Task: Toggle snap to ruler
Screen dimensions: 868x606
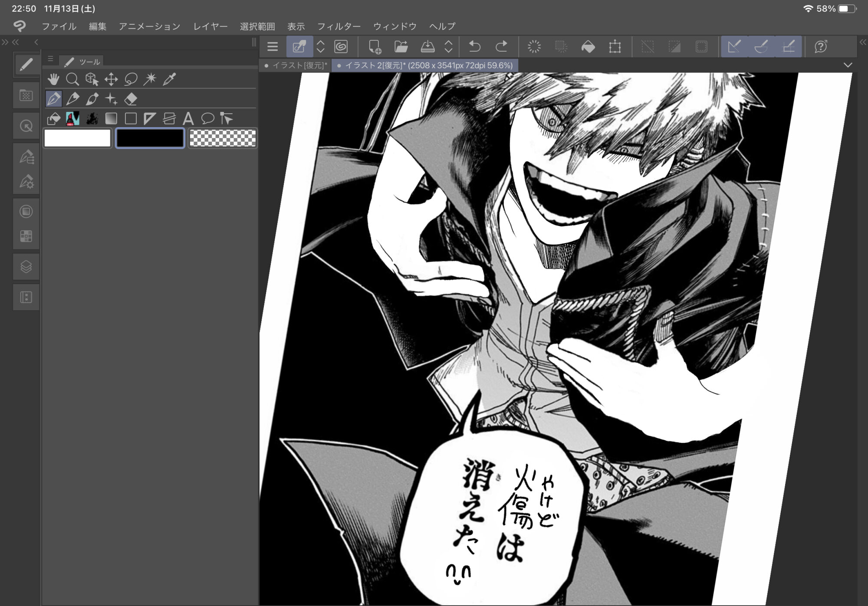Action: pos(734,46)
